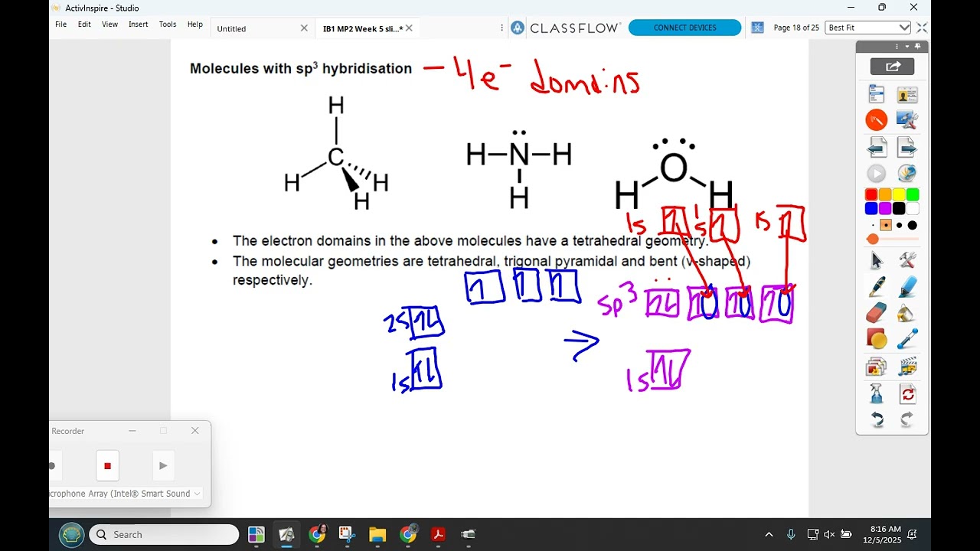Open the Shape tool

click(877, 339)
